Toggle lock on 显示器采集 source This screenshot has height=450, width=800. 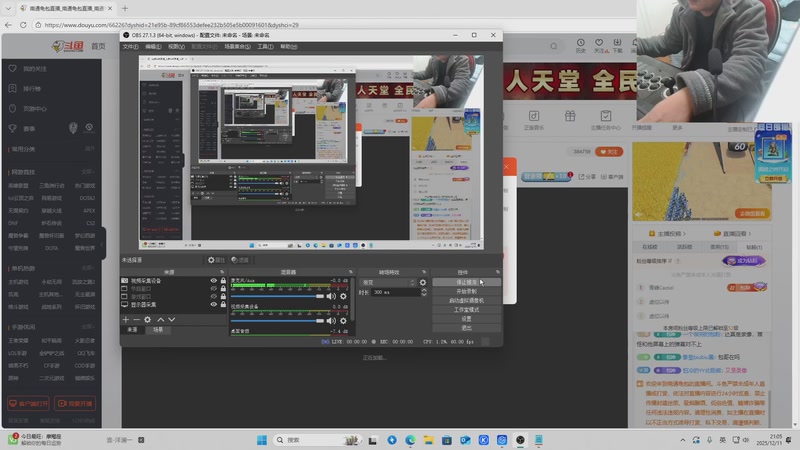click(223, 305)
